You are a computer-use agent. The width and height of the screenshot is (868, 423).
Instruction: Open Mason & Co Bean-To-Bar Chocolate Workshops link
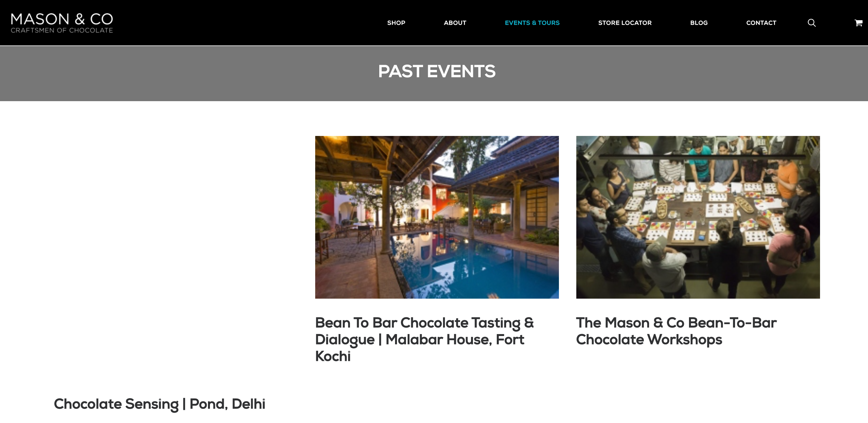pos(676,331)
